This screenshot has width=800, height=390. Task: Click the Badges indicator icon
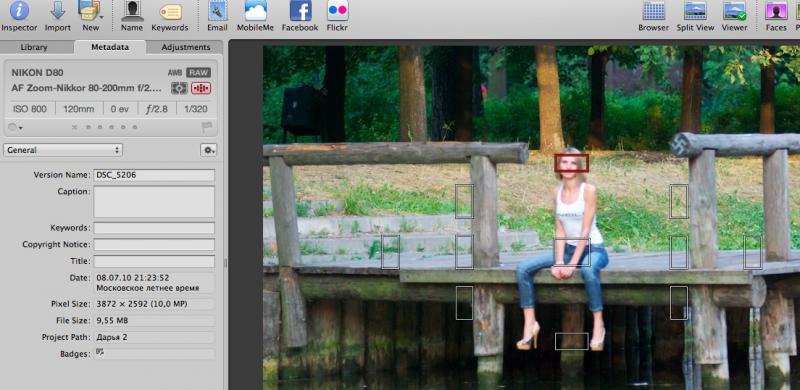[100, 352]
